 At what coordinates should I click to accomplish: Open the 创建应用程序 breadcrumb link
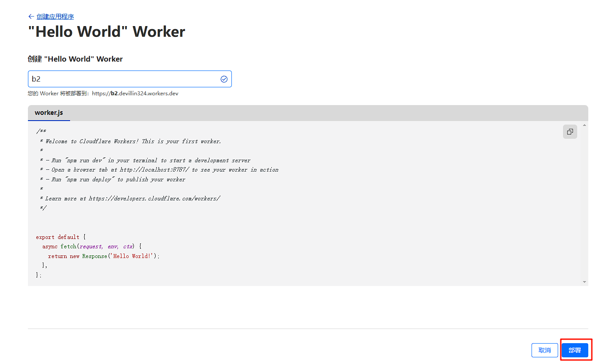[x=55, y=16]
